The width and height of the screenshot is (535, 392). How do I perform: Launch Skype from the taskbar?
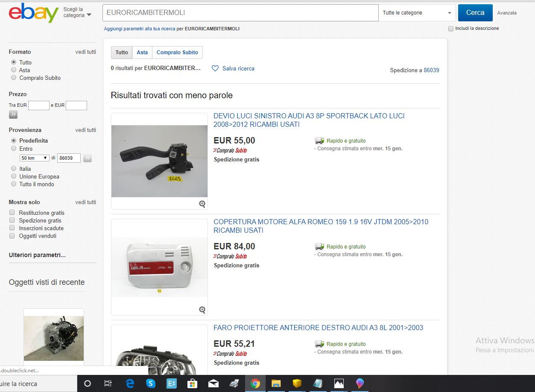pos(151,383)
